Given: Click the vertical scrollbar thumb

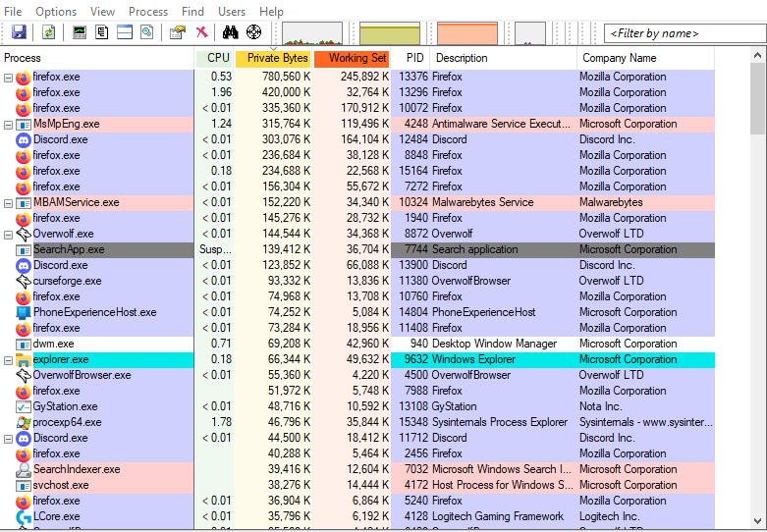Looking at the screenshot, I should (x=758, y=98).
